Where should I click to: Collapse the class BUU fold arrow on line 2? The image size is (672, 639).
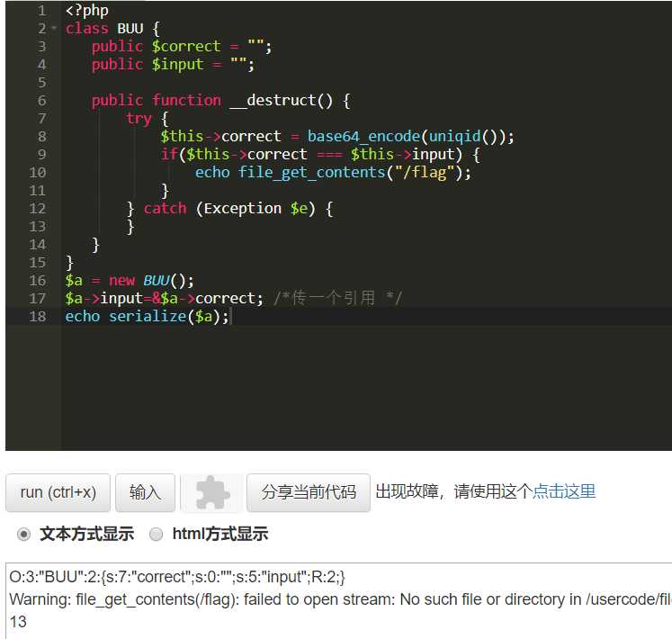coord(54,28)
